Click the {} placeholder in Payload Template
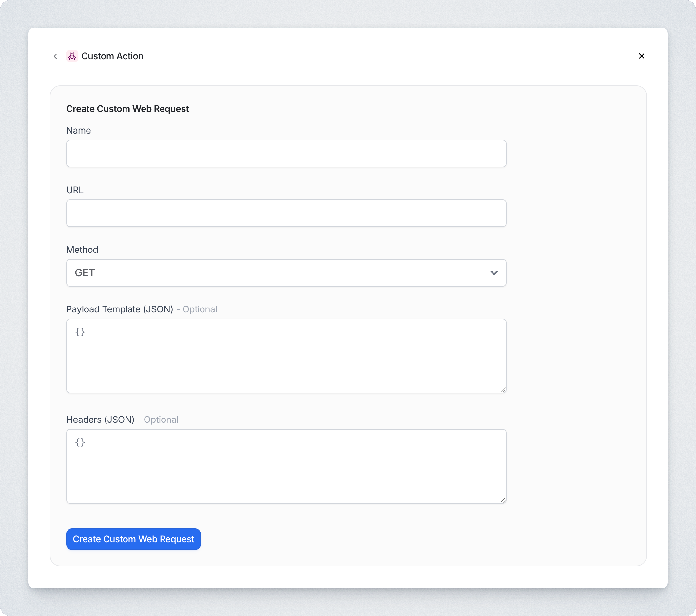 [80, 332]
